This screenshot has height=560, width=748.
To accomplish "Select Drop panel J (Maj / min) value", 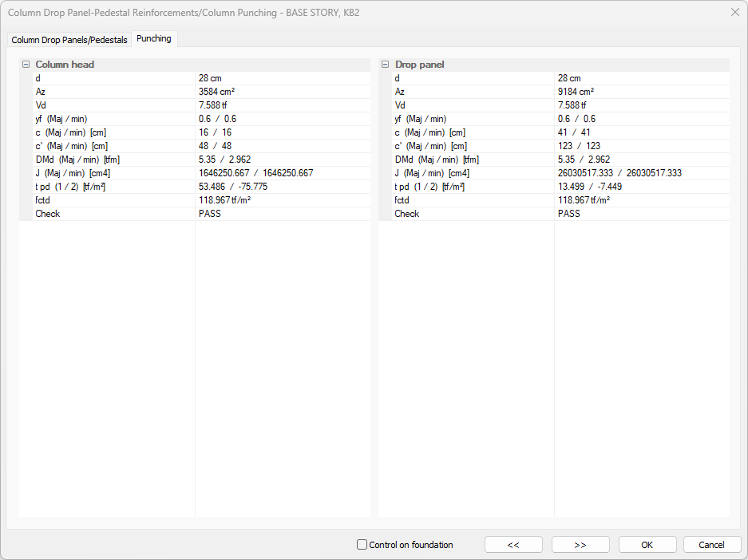I will click(619, 173).
